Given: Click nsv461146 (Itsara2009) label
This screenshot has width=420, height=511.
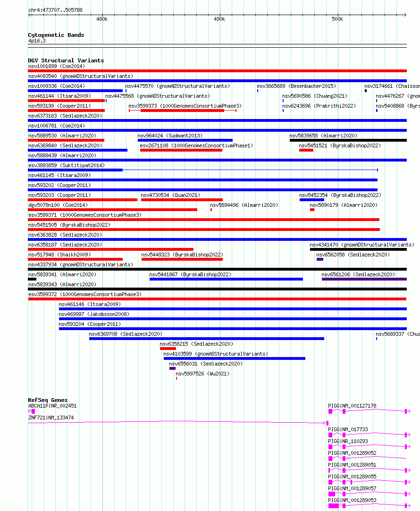Looking at the screenshot, I should click(x=90, y=305).
